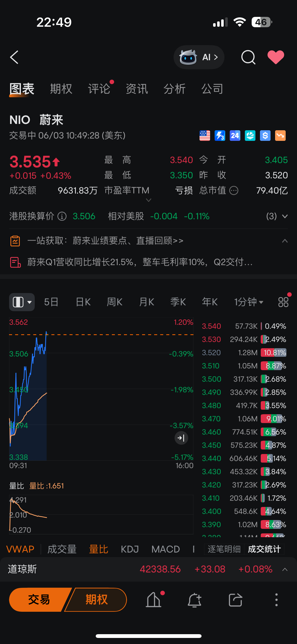
Task: Toggle the 量比 indicator
Action: pos(98,549)
